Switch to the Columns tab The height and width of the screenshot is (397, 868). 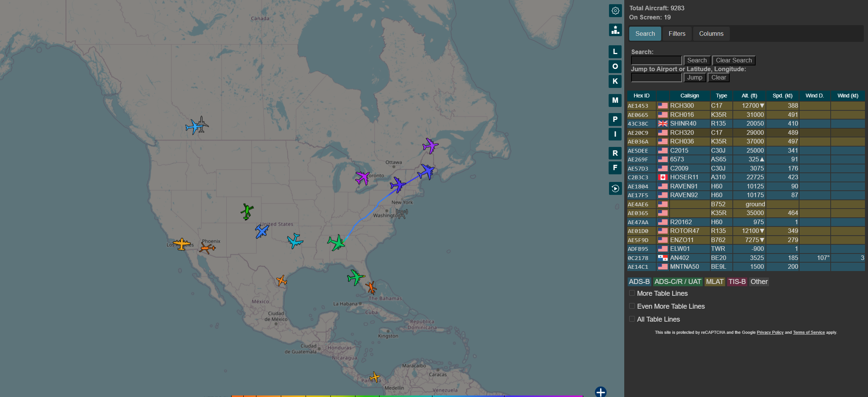711,33
